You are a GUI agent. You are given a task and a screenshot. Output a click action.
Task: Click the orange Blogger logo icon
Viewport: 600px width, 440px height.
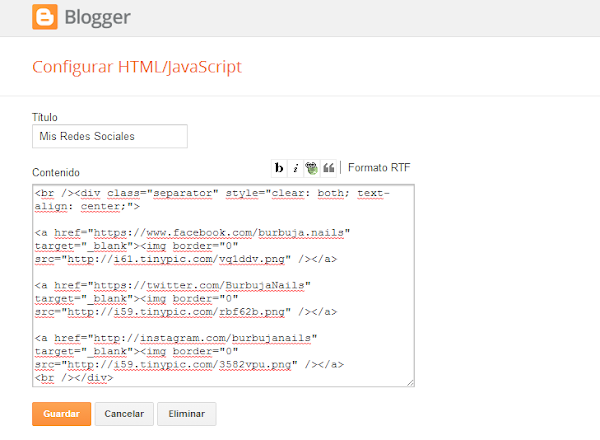tap(44, 18)
